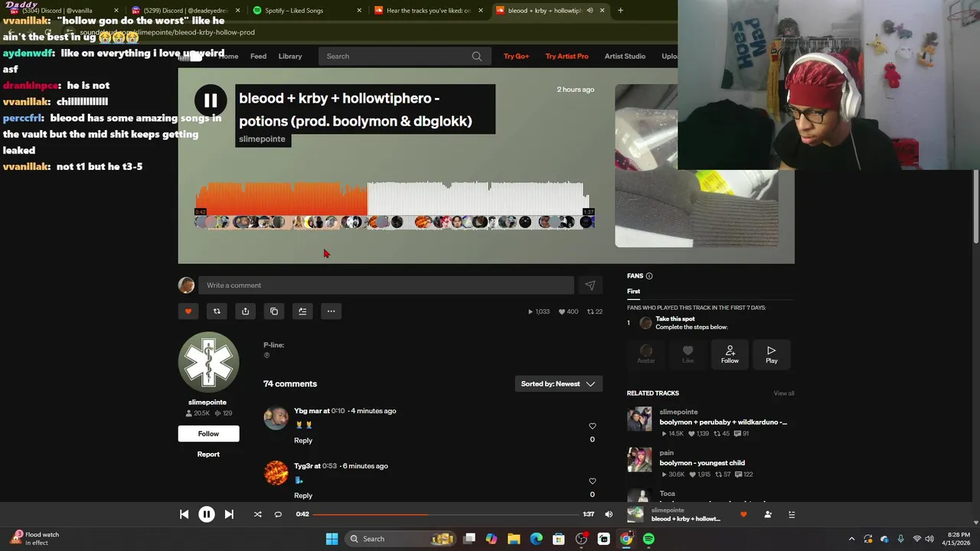
Task: Add track to next up queue icon
Action: 302,311
